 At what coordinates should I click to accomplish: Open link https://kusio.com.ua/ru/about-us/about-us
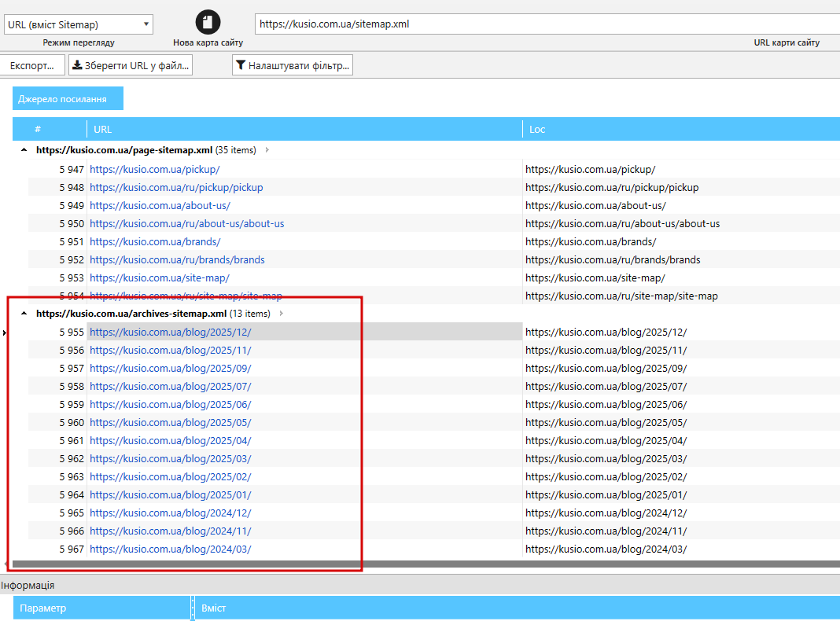click(187, 224)
